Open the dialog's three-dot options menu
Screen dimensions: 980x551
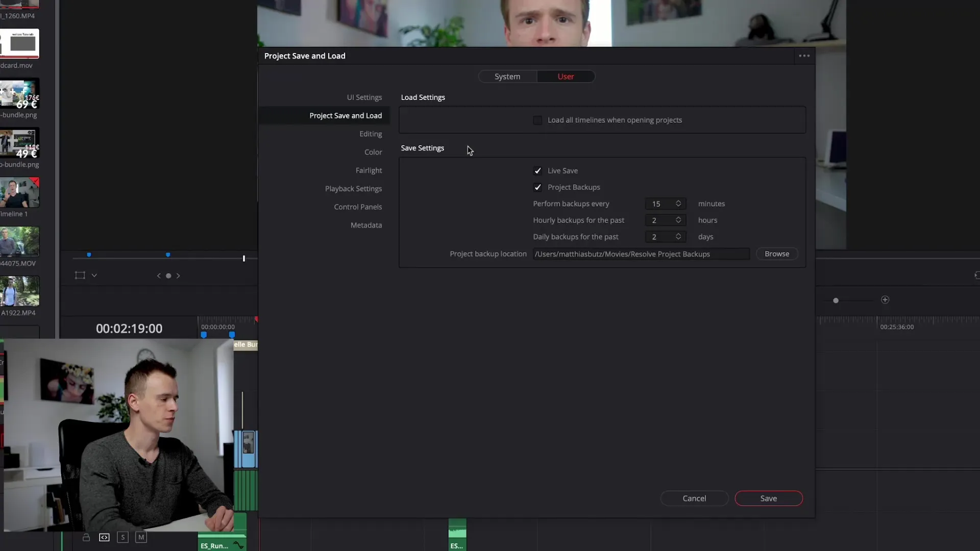(804, 56)
